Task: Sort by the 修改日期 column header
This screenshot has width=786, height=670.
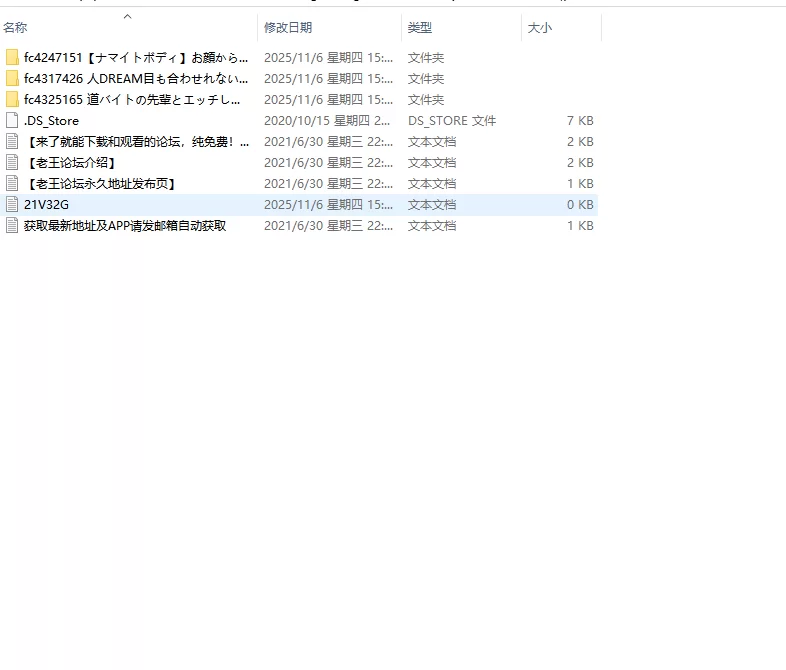Action: (288, 28)
